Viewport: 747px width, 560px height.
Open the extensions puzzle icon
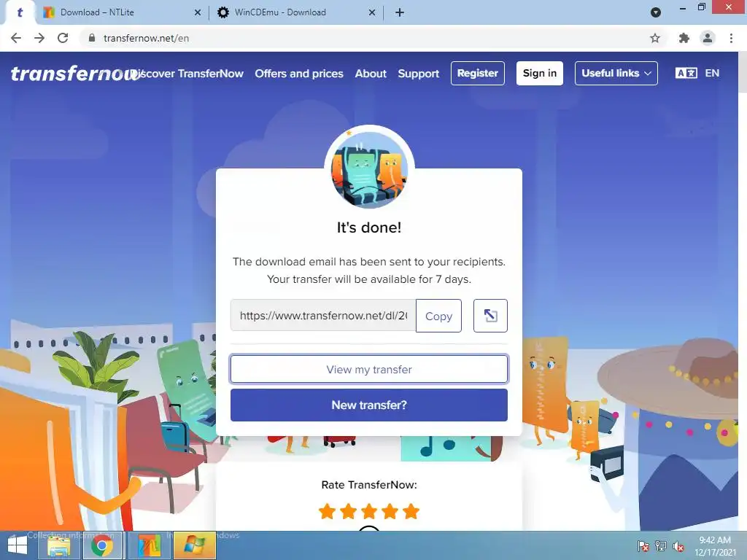(684, 38)
